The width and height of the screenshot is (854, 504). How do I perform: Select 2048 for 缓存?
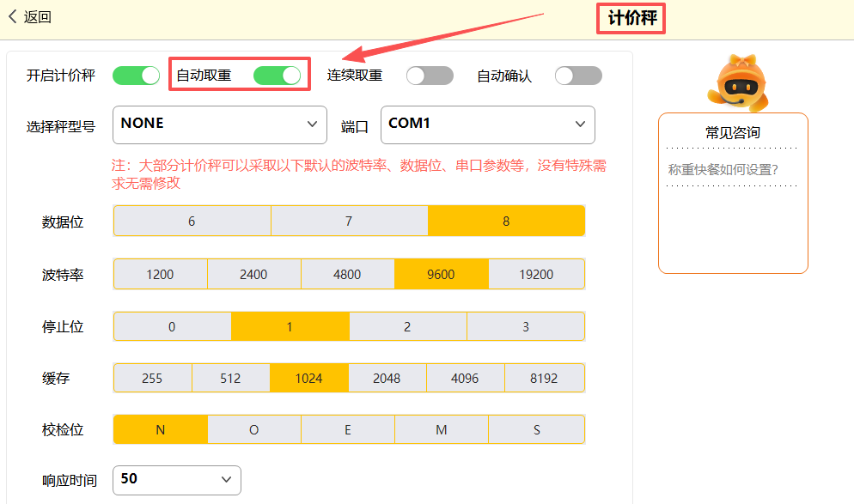387,378
